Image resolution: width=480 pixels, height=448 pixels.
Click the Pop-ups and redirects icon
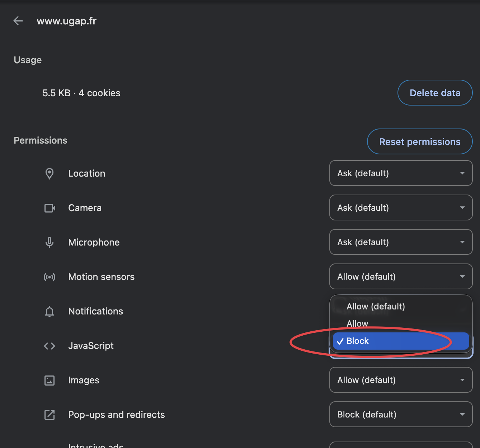point(50,415)
